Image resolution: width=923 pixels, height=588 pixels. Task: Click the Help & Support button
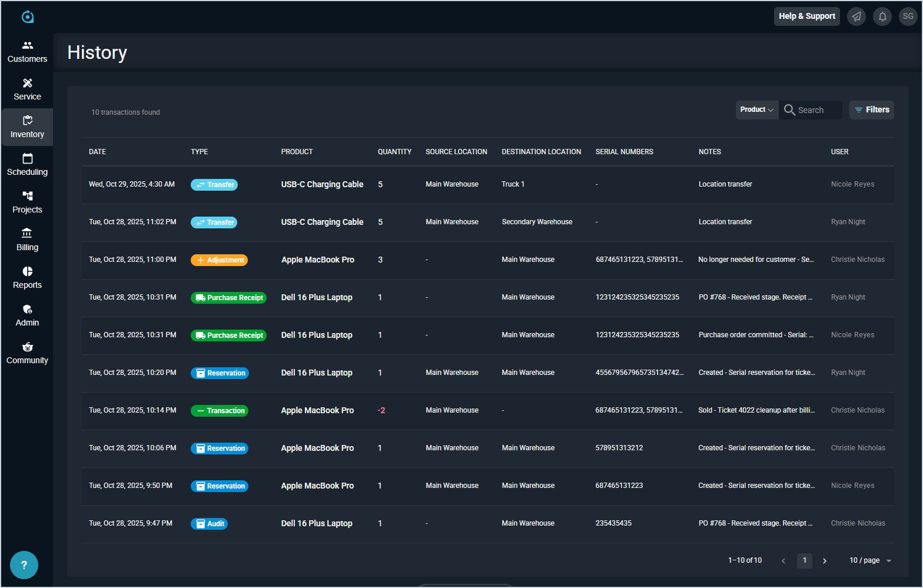click(806, 16)
